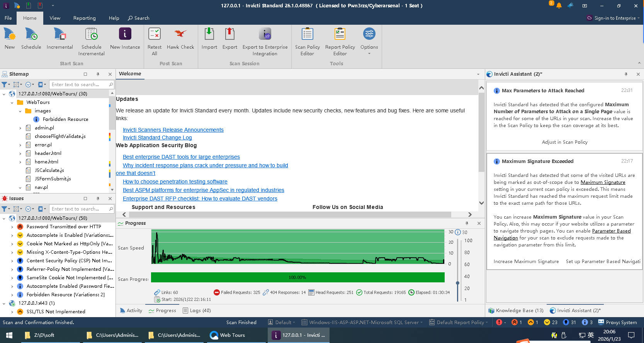Open the Schedule scan tool
Image resolution: width=644 pixels, height=343 pixels.
click(31, 39)
